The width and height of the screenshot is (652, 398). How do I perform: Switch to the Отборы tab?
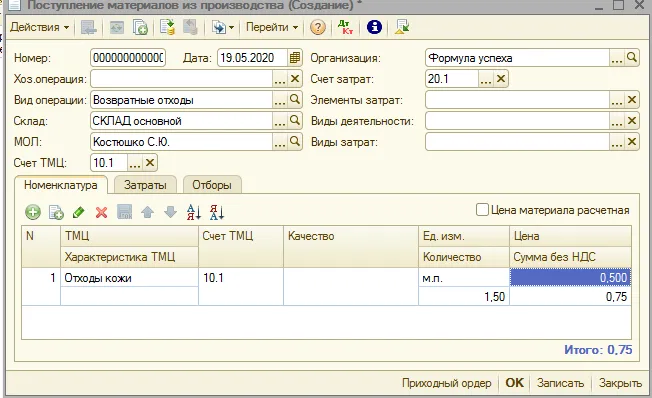212,185
